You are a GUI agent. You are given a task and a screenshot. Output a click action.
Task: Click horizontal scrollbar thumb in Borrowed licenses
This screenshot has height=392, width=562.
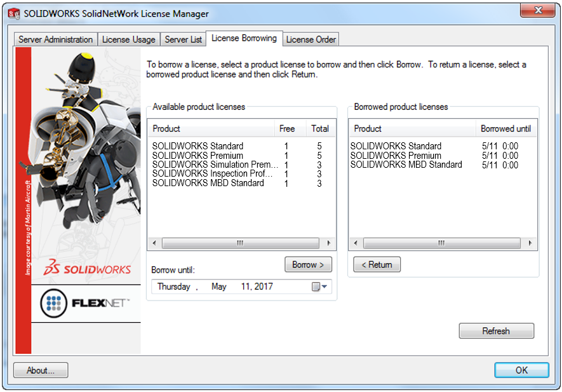[441, 243]
